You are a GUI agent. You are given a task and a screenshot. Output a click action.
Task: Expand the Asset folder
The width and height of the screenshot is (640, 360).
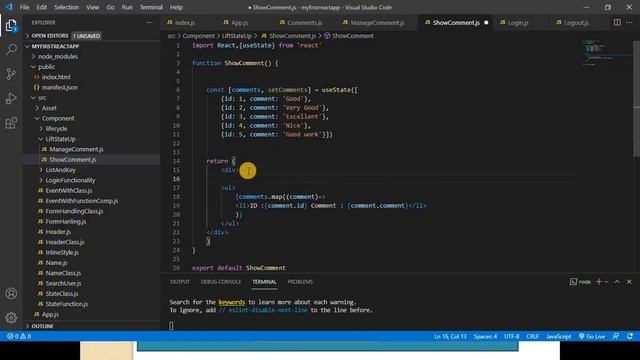pyautogui.click(x=49, y=108)
